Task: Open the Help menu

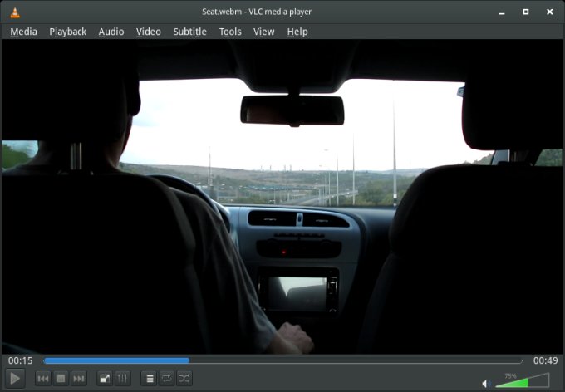Action: (297, 32)
